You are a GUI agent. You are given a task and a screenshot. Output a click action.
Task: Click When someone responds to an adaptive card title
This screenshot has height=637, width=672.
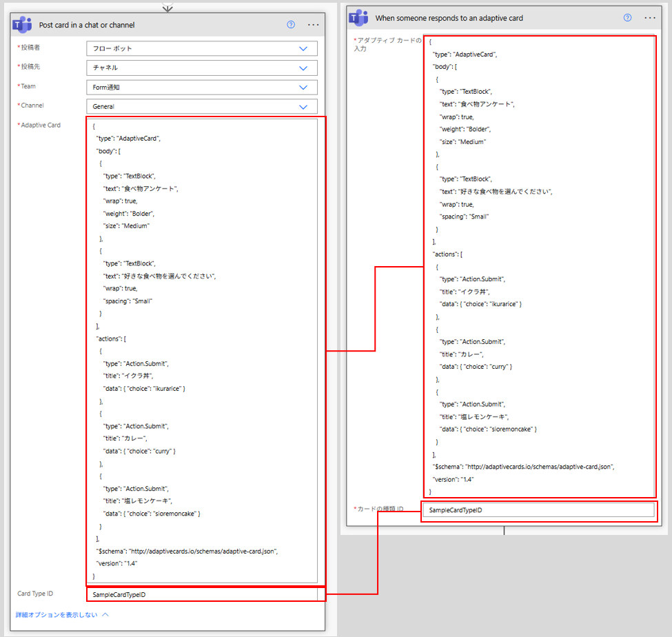click(x=449, y=18)
